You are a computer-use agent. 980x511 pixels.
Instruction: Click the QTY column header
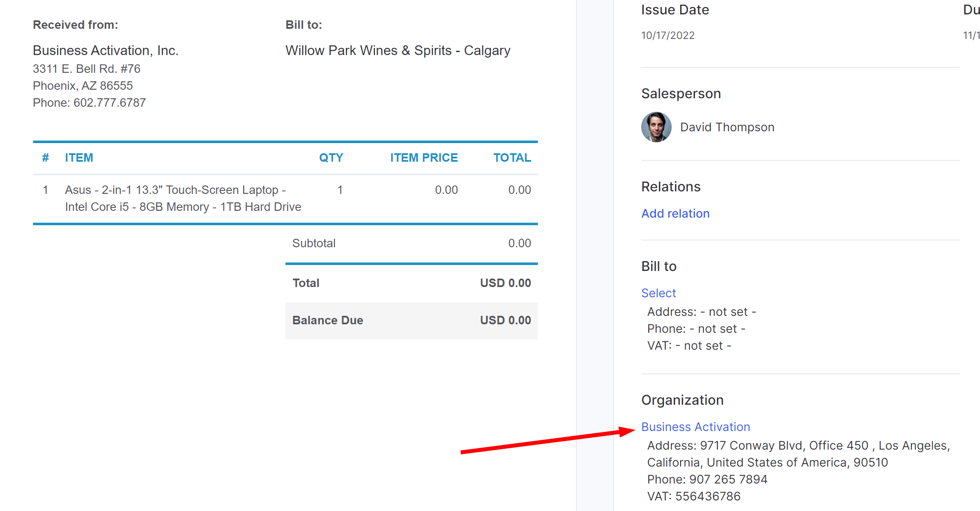click(331, 157)
